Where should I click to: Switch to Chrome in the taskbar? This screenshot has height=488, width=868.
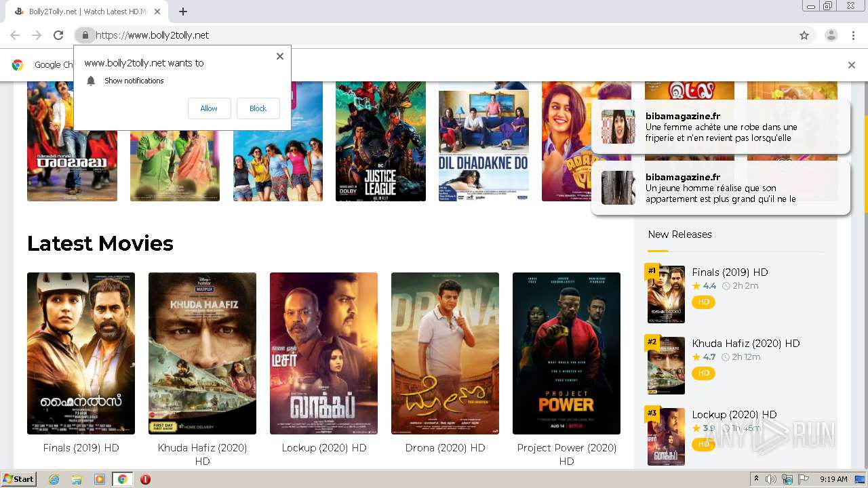coord(122,479)
